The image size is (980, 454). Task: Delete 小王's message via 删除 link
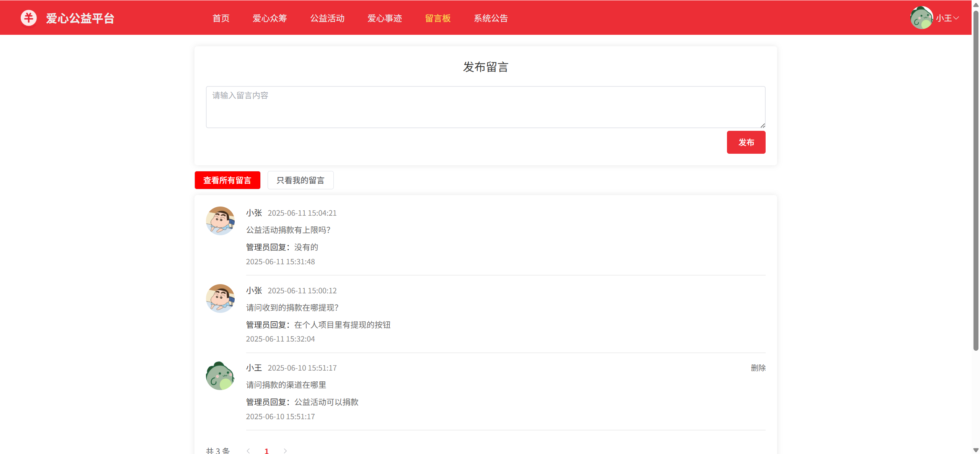tap(758, 368)
